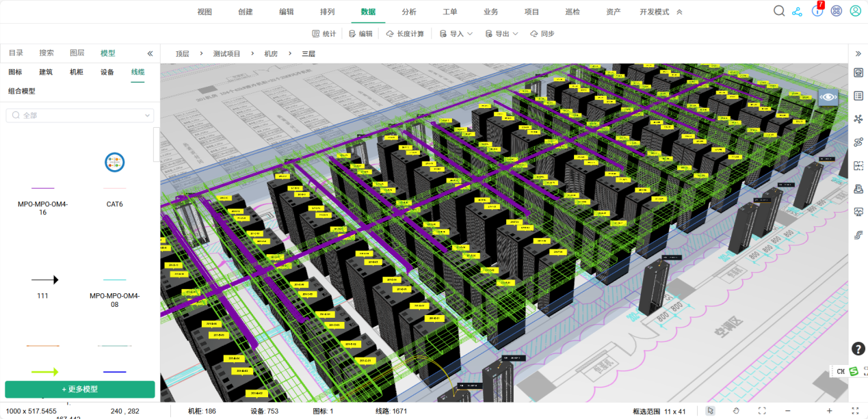
Task: Click the blue share icon
Action: click(x=798, y=12)
